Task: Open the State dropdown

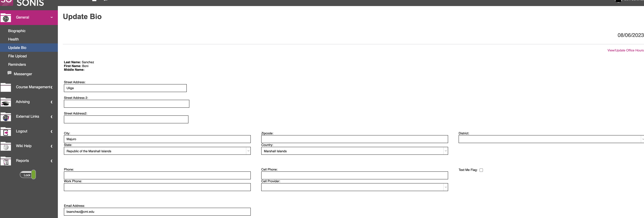Action: coord(157,151)
